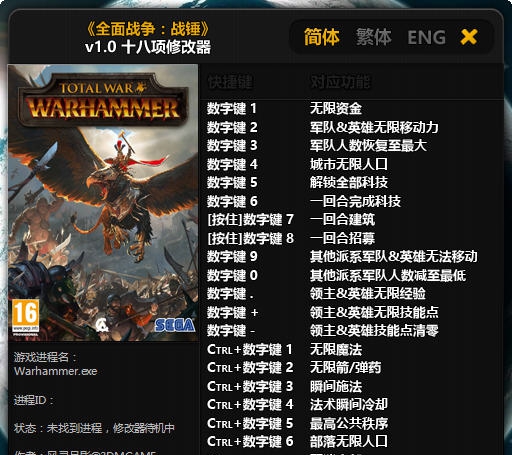The height and width of the screenshot is (455, 512).
Task: Click 领主&英雄无限经验 entry
Action: click(368, 293)
